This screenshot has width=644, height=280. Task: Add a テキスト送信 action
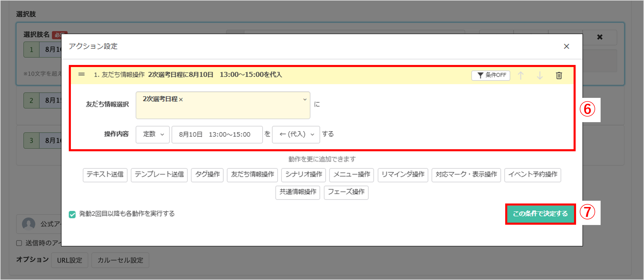point(105,175)
